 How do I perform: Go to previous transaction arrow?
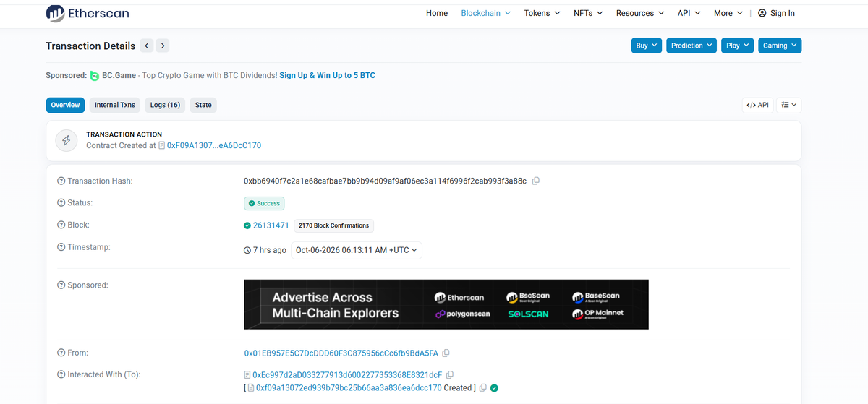pos(147,46)
